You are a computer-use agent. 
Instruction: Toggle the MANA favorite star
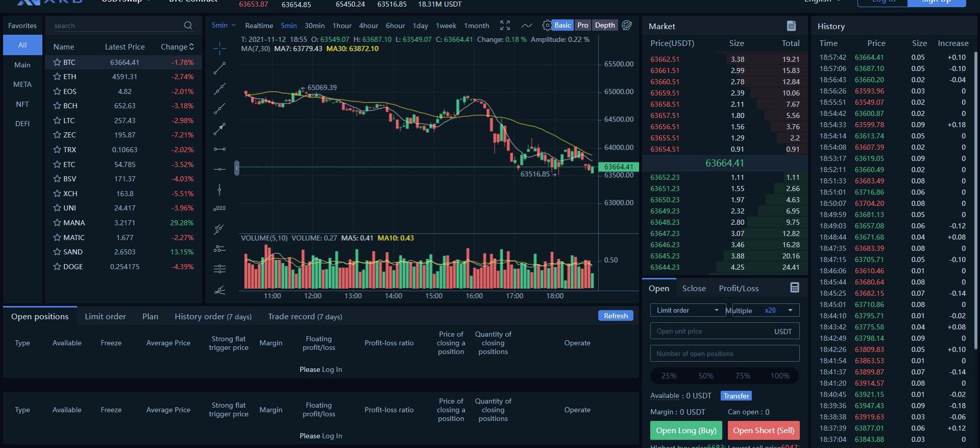(57, 223)
